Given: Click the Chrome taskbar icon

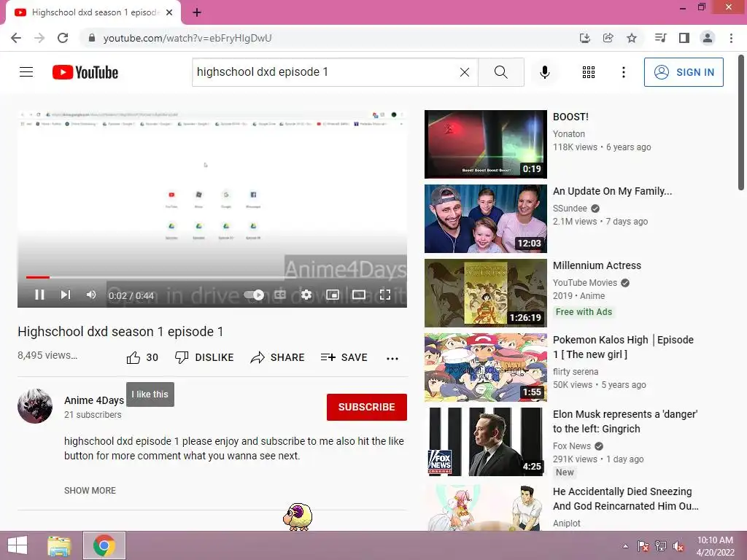Looking at the screenshot, I should tap(104, 545).
